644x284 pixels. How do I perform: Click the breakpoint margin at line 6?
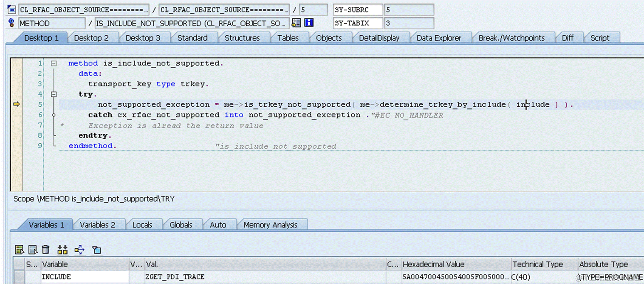click(17, 115)
